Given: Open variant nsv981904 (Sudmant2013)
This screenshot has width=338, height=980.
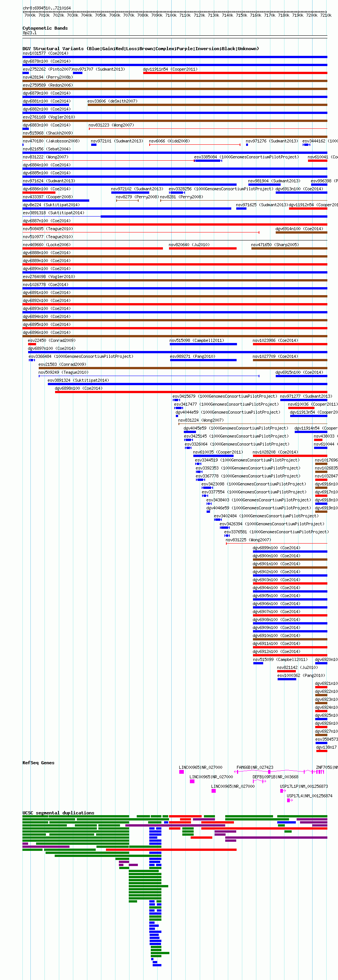Looking at the screenshot, I should (x=274, y=181).
